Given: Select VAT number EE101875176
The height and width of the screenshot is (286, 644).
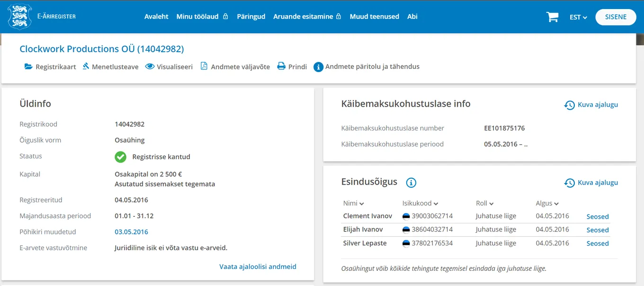Looking at the screenshot, I should pyautogui.click(x=504, y=128).
